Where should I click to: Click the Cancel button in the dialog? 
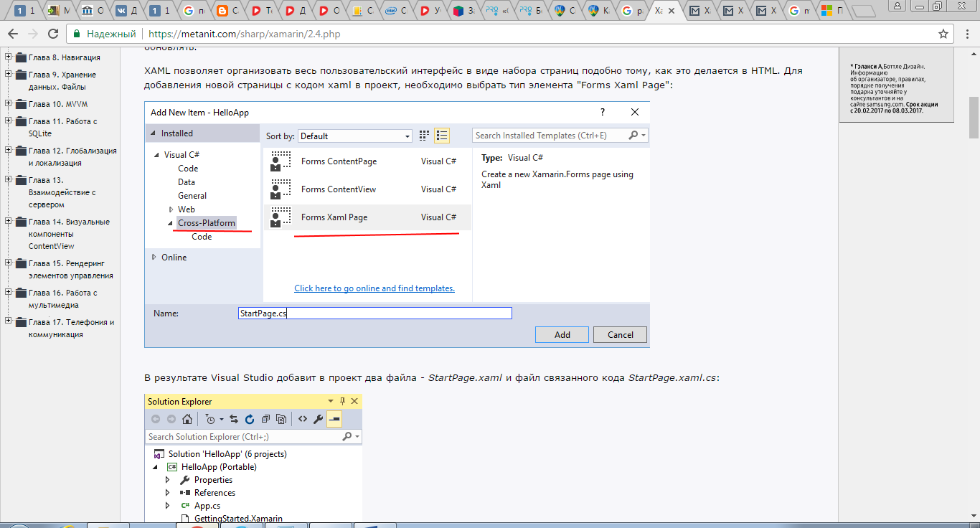620,334
